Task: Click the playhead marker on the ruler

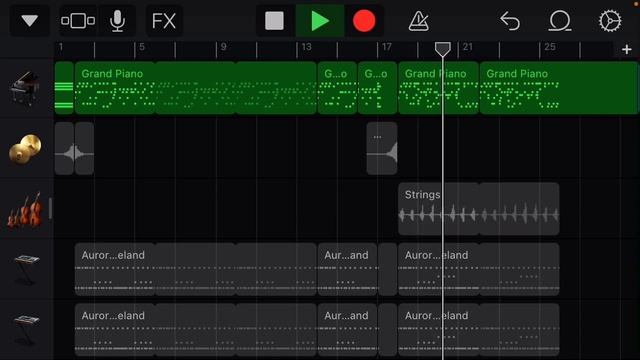Action: point(442,49)
